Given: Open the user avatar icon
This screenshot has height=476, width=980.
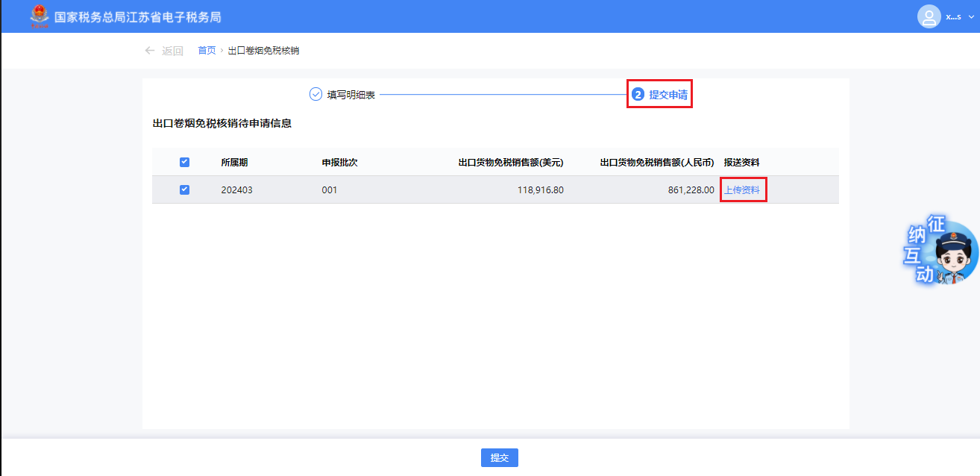Looking at the screenshot, I should click(x=929, y=16).
